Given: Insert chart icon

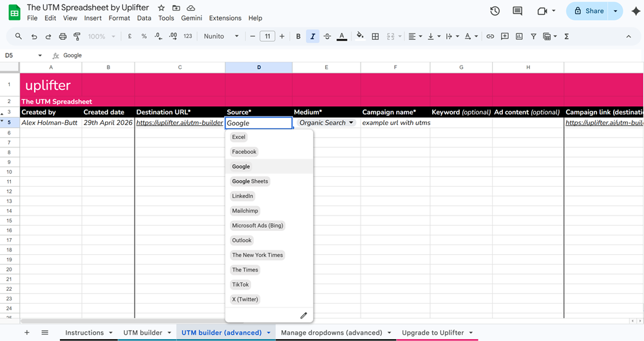Looking at the screenshot, I should tap(519, 37).
